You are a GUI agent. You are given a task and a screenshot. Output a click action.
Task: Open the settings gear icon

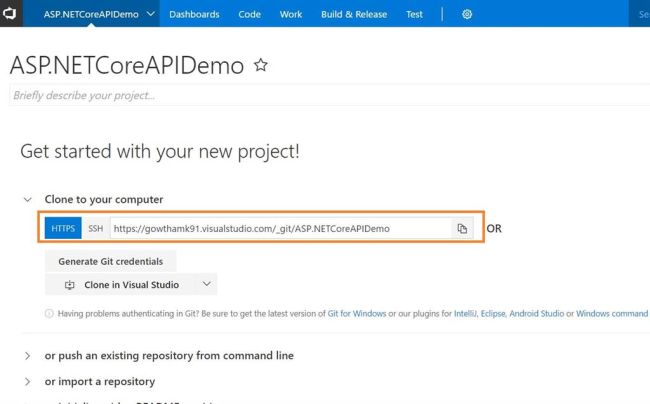pos(467,14)
